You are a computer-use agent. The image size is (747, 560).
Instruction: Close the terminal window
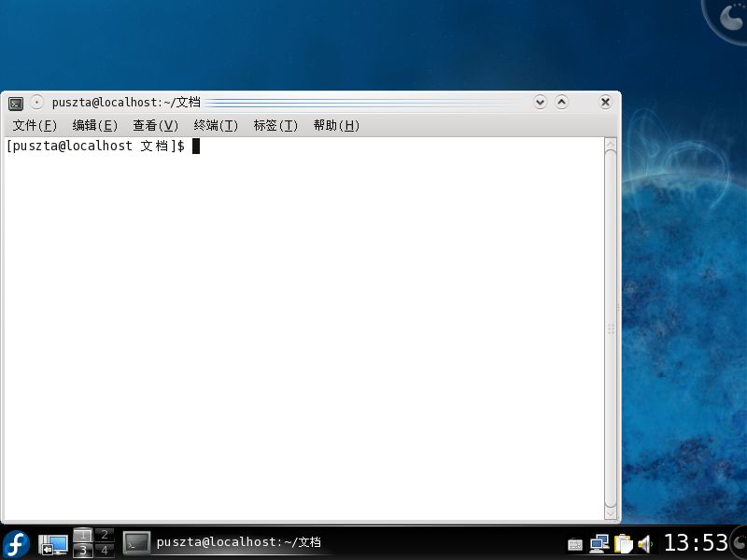[605, 102]
